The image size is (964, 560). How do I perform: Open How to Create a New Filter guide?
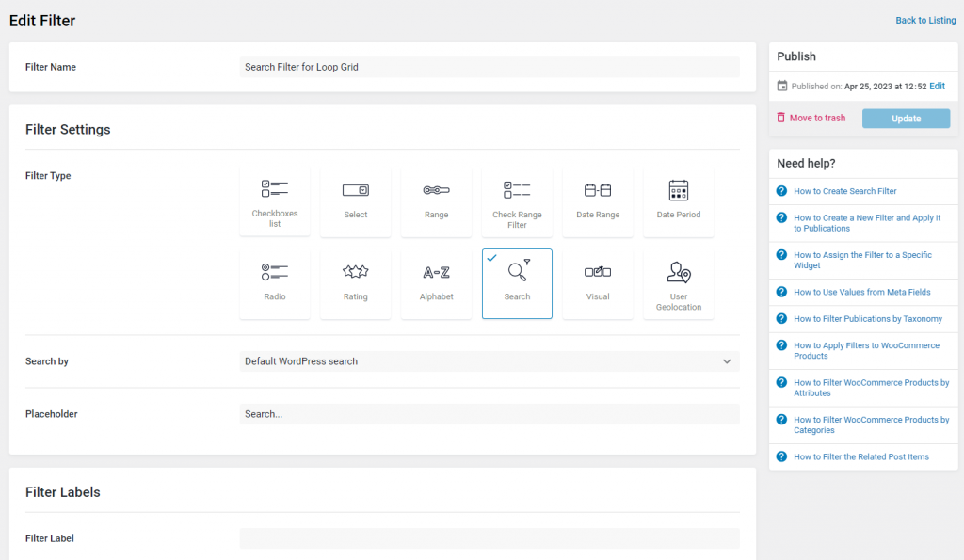(x=867, y=223)
